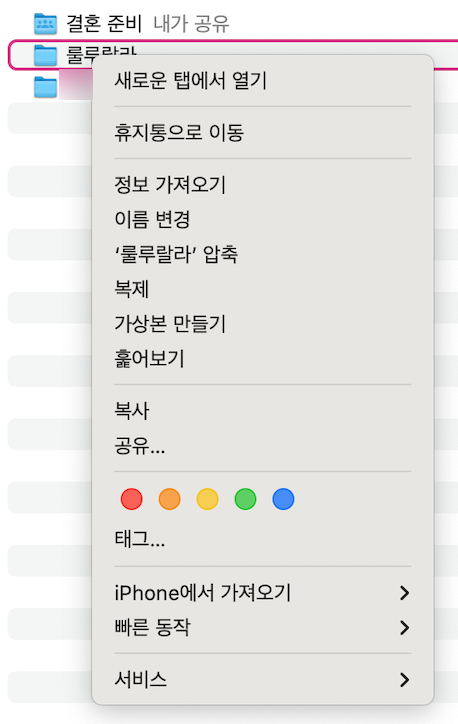Expand 빠른 동작 submenu arrow

click(404, 627)
